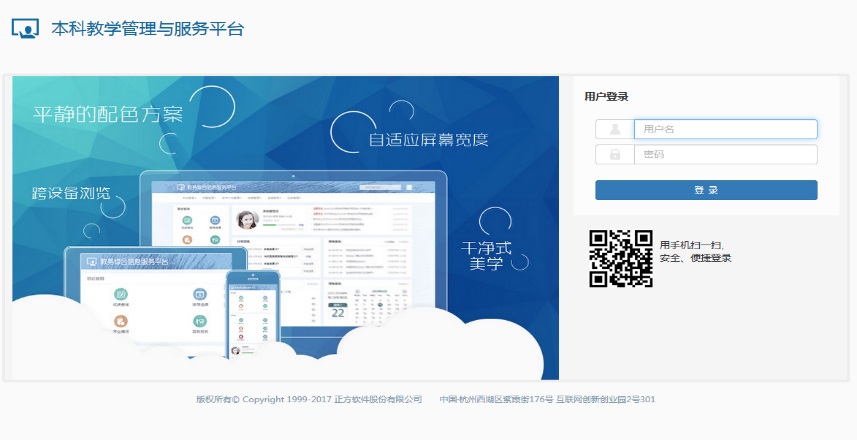The width and height of the screenshot is (857, 440).
Task: Click the 平静的配色方案 banner text
Action: coord(108,113)
